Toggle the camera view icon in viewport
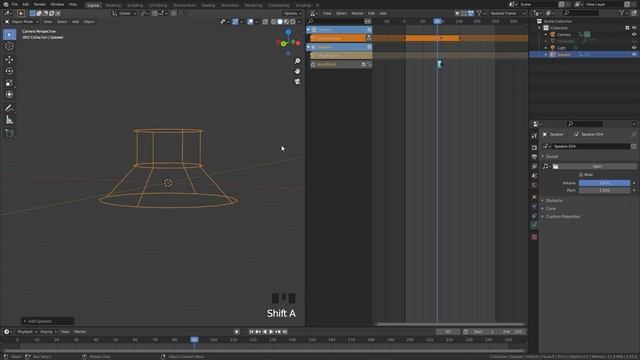The width and height of the screenshot is (640, 360). point(298,82)
